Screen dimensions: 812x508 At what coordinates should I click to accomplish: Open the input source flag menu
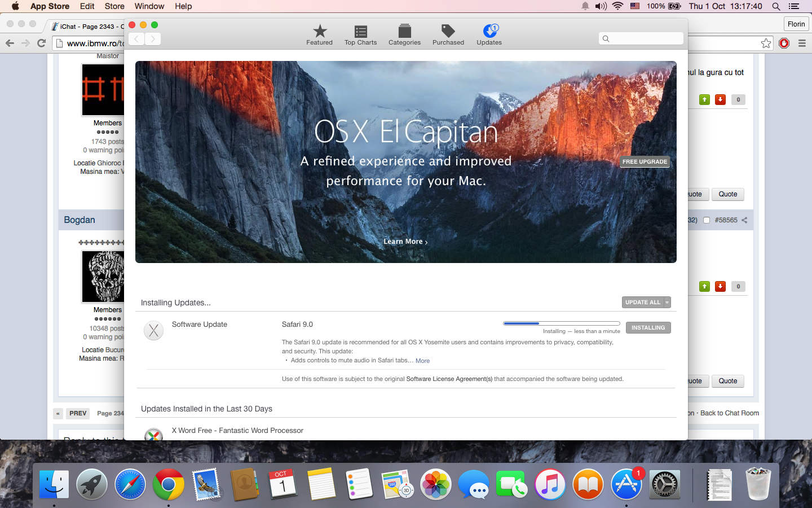[635, 6]
